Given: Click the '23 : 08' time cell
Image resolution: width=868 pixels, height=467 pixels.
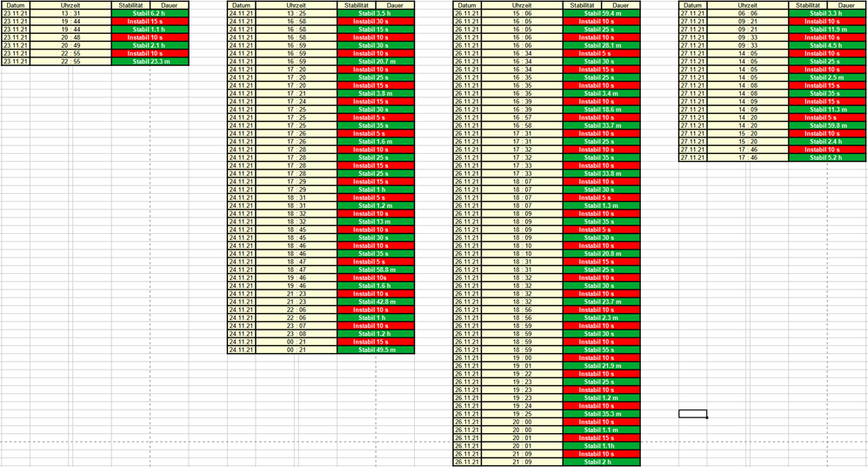Looking at the screenshot, I should [x=297, y=334].
